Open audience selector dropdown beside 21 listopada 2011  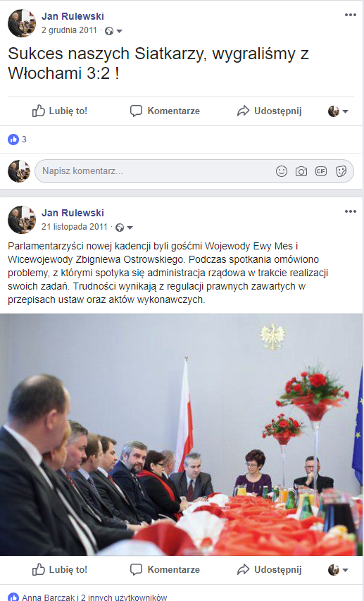[125, 228]
